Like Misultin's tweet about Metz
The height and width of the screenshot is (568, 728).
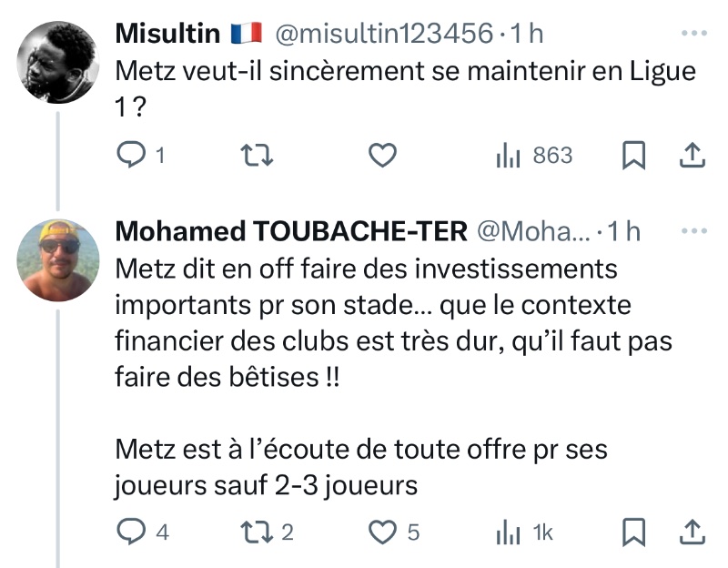pos(384,156)
